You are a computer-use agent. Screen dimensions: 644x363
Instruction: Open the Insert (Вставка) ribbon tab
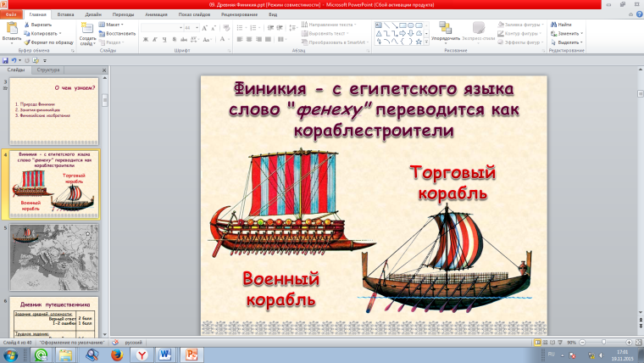coord(65,14)
